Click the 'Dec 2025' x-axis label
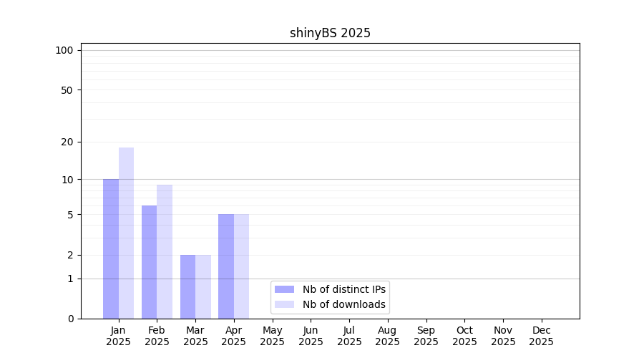The image size is (644, 358). point(541,336)
